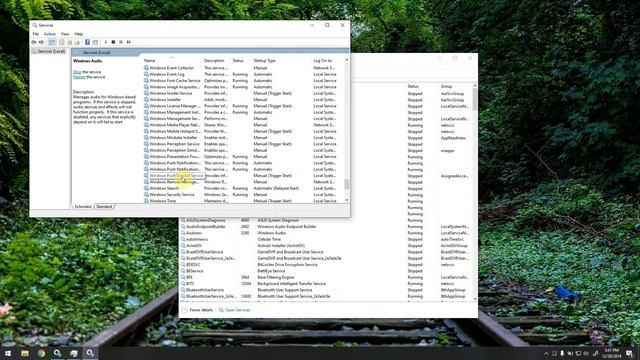The height and width of the screenshot is (360, 640).
Task: Click icon beside Windows Media Player Network service
Action: click(x=146, y=125)
